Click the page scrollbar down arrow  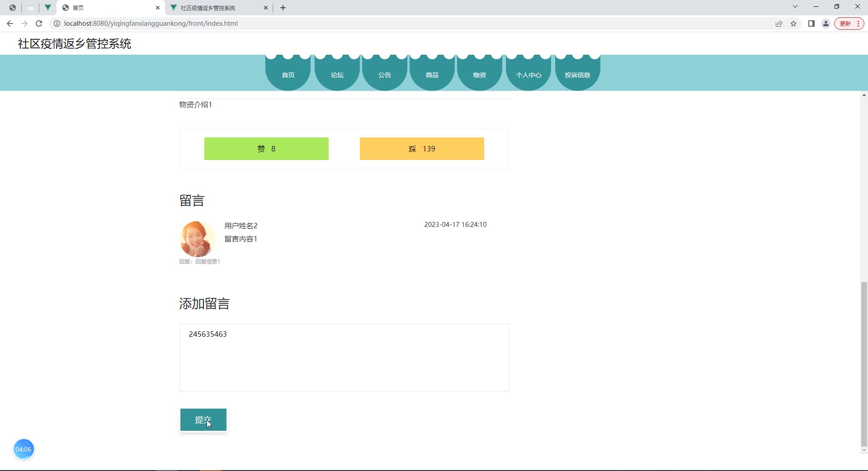[864, 450]
